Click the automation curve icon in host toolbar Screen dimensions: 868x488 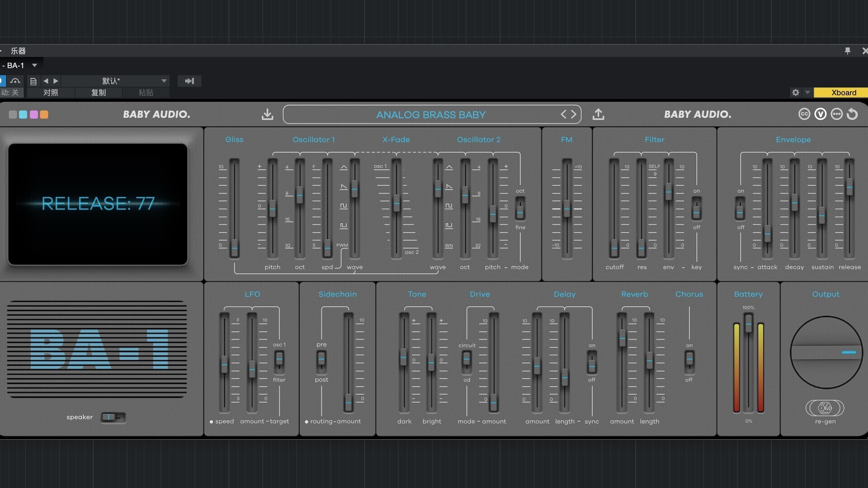coord(15,81)
